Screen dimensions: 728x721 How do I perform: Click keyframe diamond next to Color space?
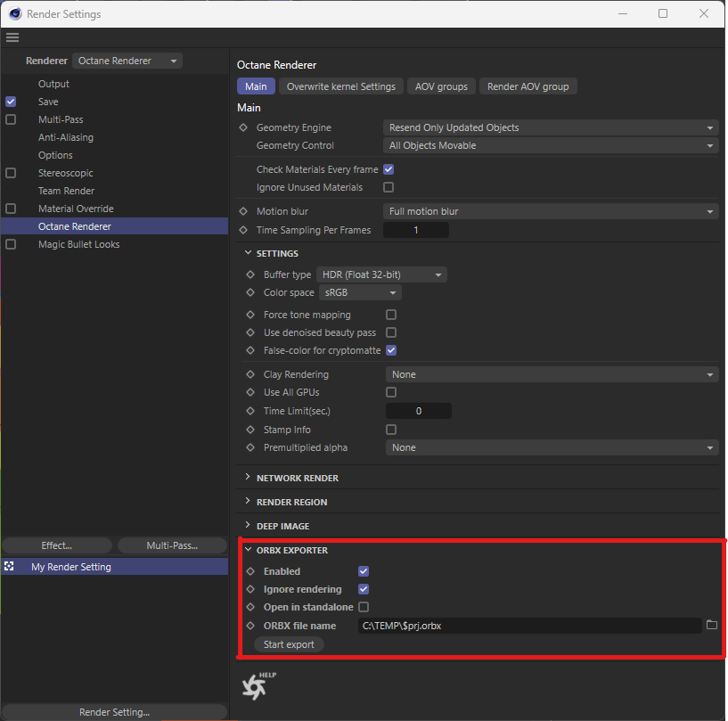pos(250,292)
